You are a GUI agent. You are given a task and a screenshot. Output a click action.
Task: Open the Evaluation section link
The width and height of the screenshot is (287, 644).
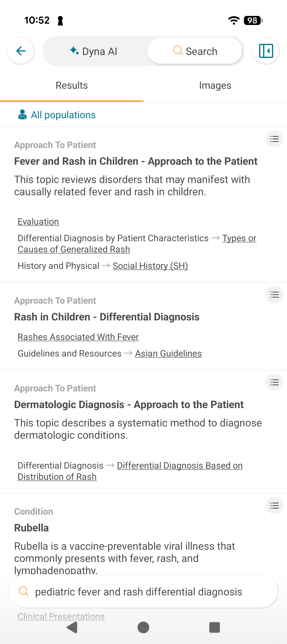click(x=38, y=222)
